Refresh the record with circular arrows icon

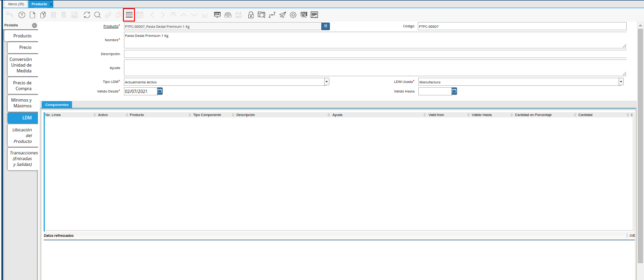click(87, 15)
